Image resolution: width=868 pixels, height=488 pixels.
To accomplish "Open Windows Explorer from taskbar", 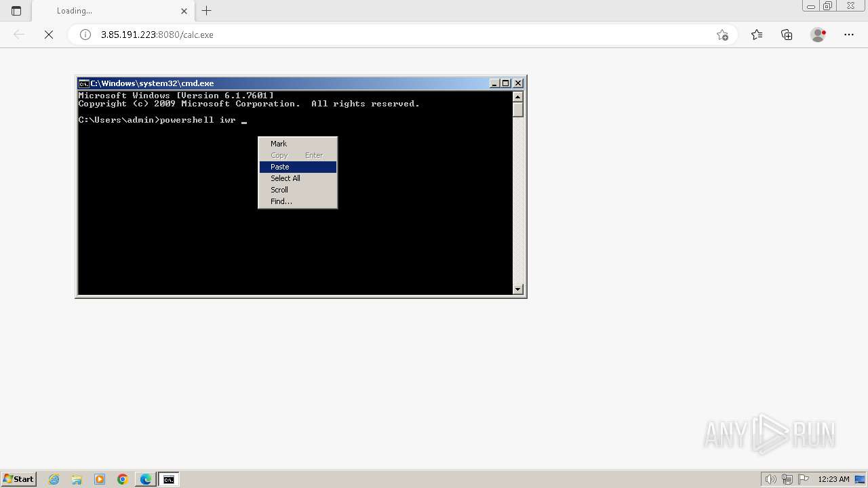I will coord(77,479).
